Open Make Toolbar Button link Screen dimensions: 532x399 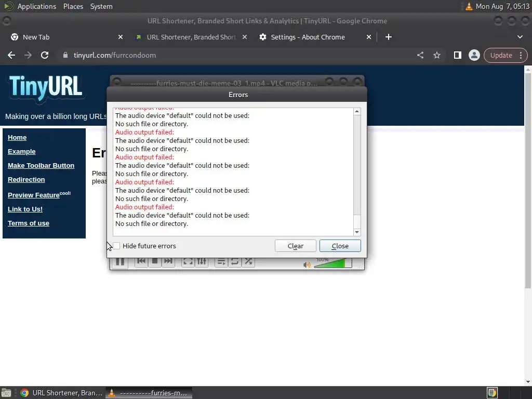(41, 166)
